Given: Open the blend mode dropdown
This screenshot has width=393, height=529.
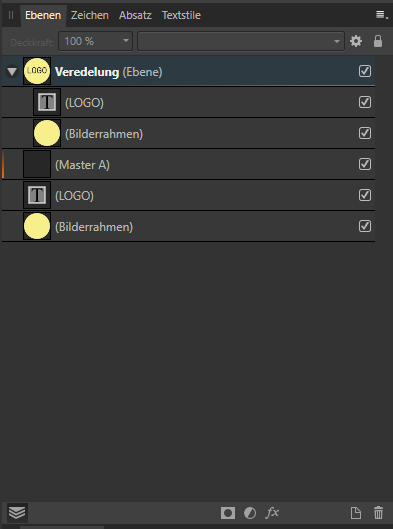Looking at the screenshot, I should [241, 41].
